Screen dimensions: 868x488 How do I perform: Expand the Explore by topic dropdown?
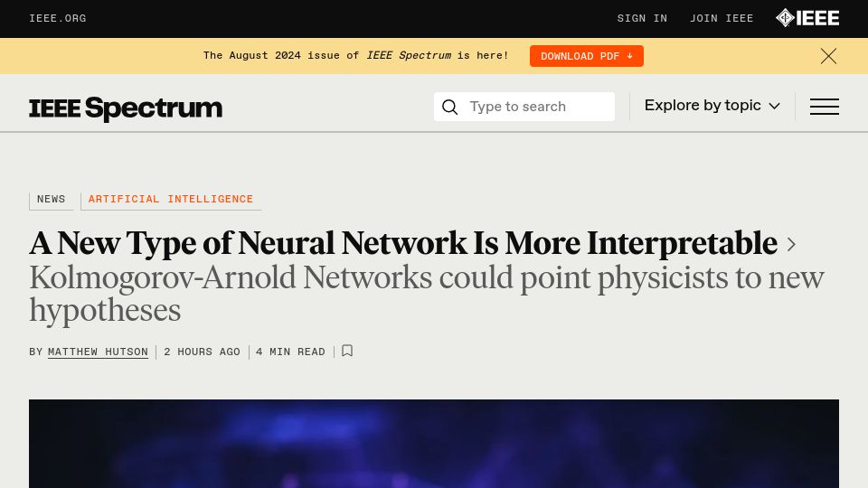click(712, 106)
